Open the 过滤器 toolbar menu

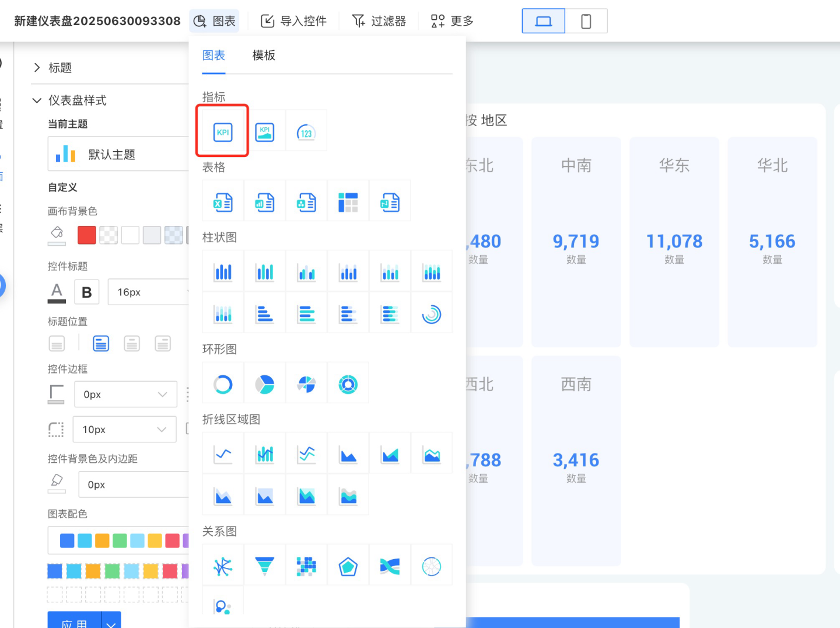[379, 22]
